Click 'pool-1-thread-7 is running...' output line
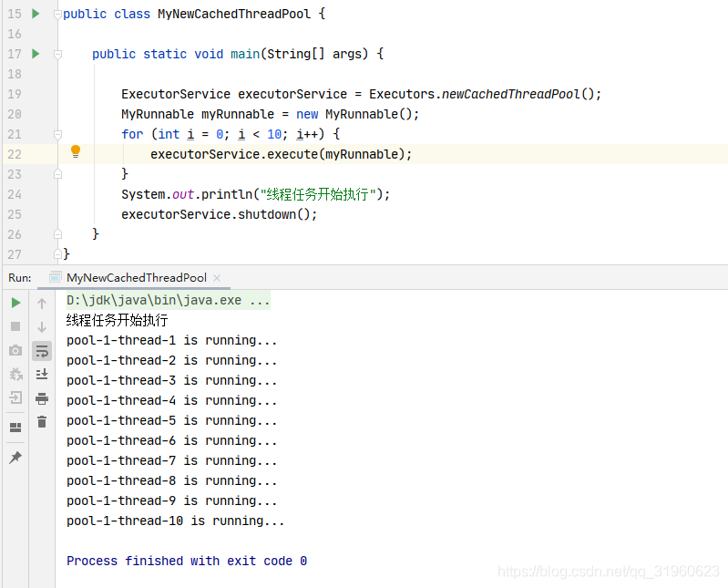 point(172,460)
